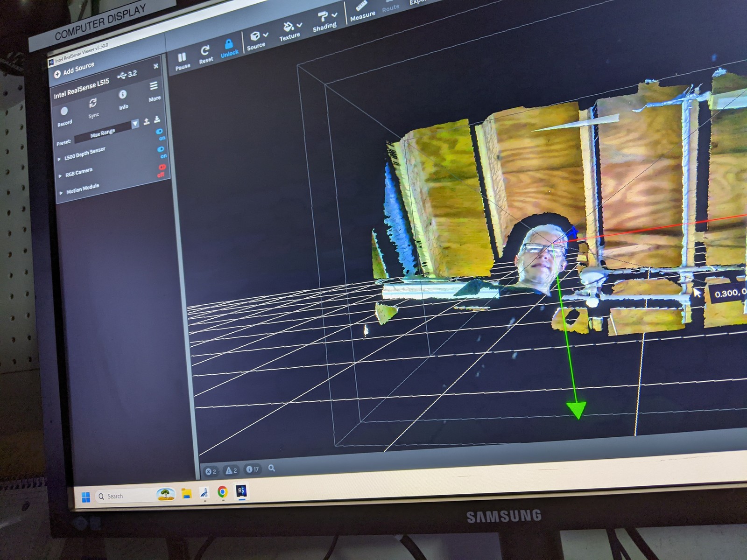Open device Info
The width and height of the screenshot is (747, 560).
123,99
